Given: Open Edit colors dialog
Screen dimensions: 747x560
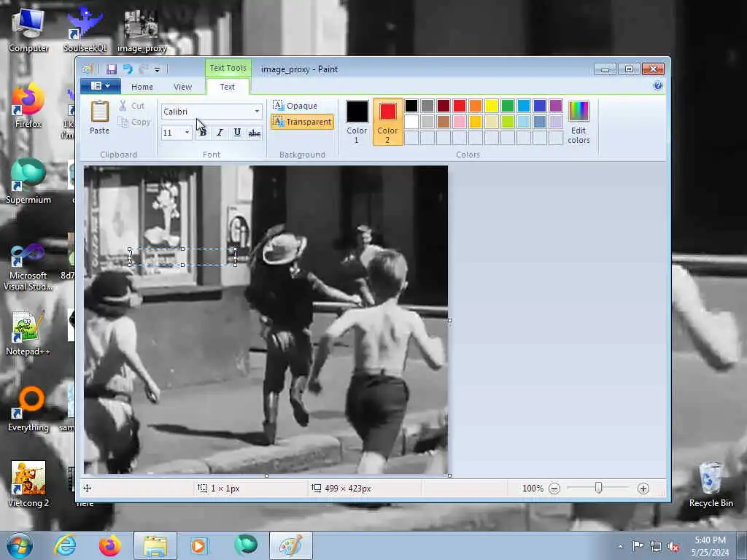Looking at the screenshot, I should click(x=578, y=122).
